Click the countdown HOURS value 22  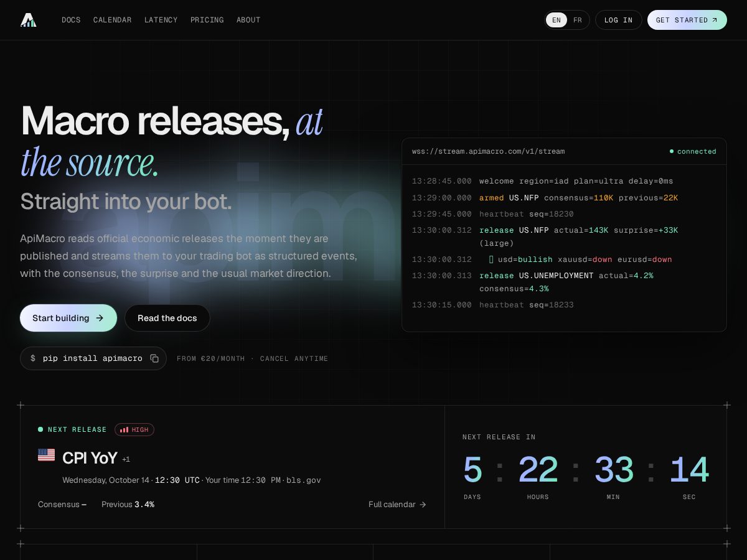point(538,470)
